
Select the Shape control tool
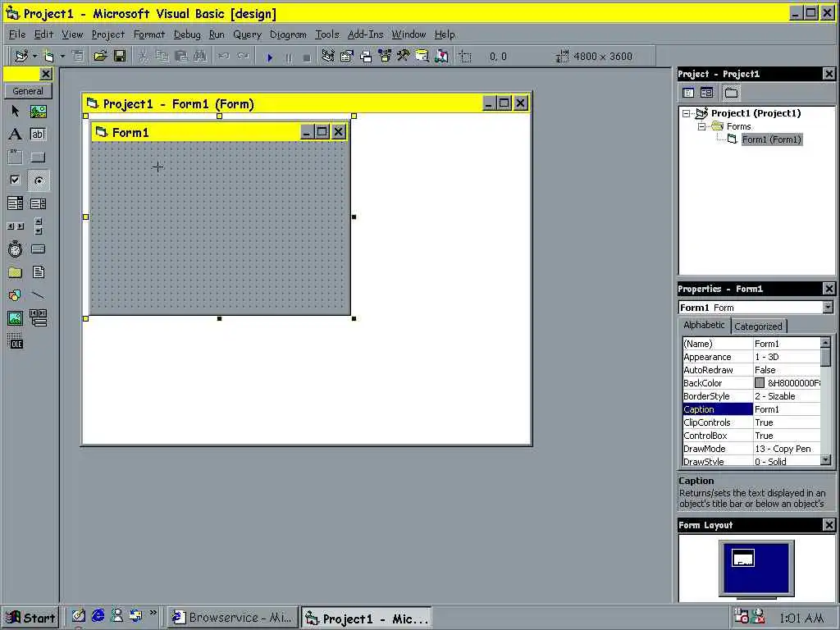[x=15, y=295]
